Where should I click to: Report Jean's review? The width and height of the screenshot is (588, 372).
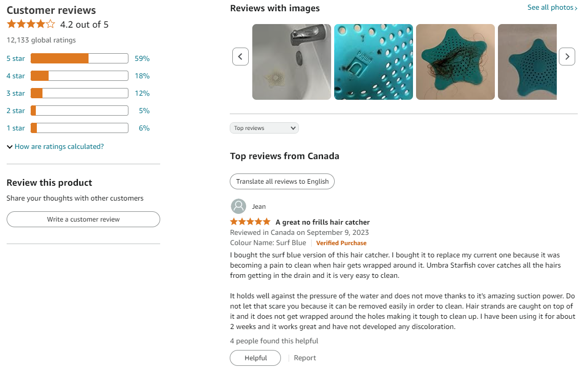pyautogui.click(x=305, y=358)
